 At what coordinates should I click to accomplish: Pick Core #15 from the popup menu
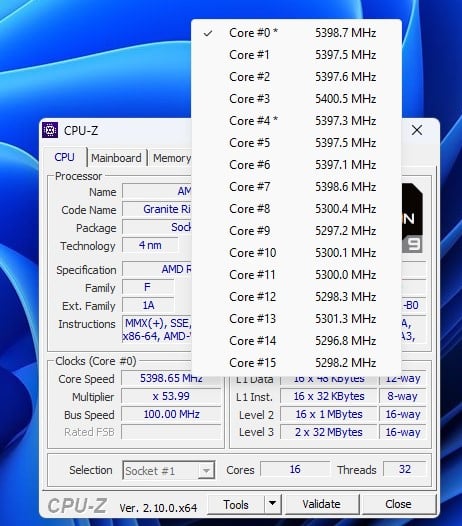point(296,363)
